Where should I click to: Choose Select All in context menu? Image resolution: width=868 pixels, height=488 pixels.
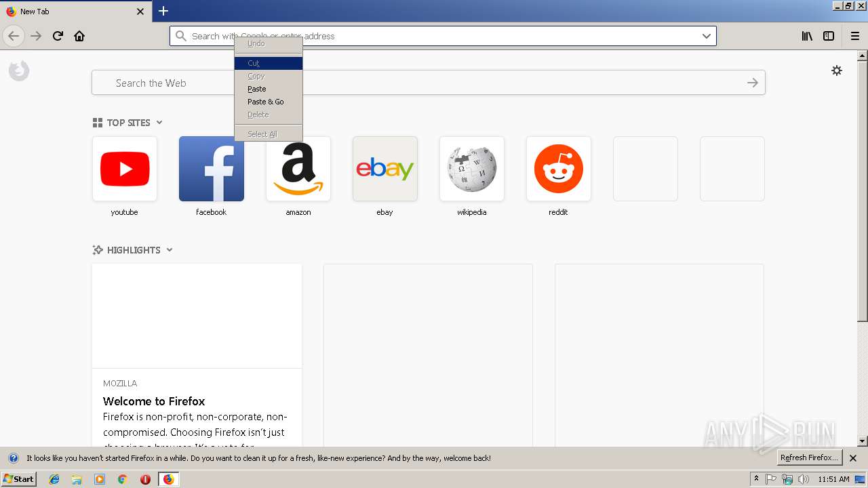pyautogui.click(x=269, y=134)
